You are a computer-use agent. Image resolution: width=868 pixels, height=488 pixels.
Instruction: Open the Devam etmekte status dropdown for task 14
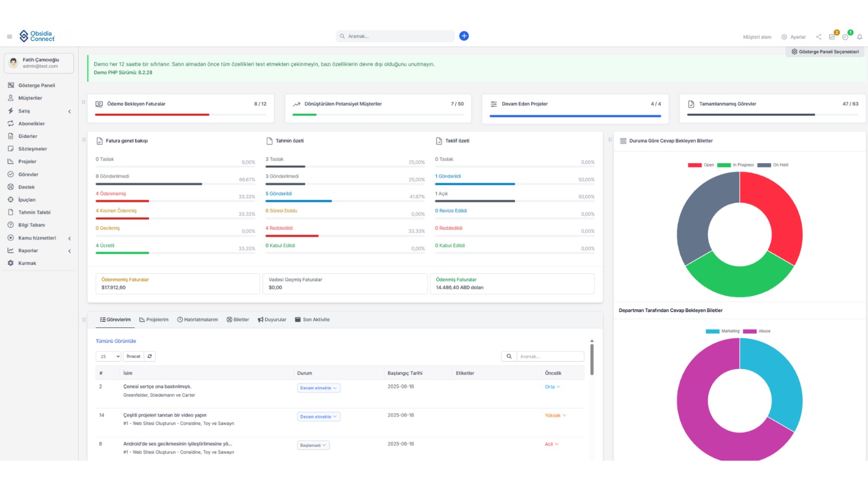(318, 416)
